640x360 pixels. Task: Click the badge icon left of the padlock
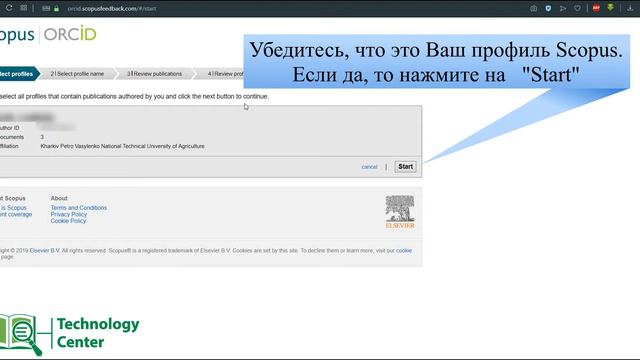[46, 8]
